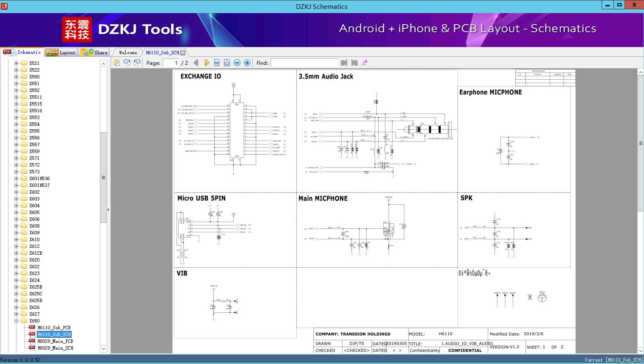The width and height of the screenshot is (644, 364).
Task: Click the page number input field
Action: click(x=171, y=63)
